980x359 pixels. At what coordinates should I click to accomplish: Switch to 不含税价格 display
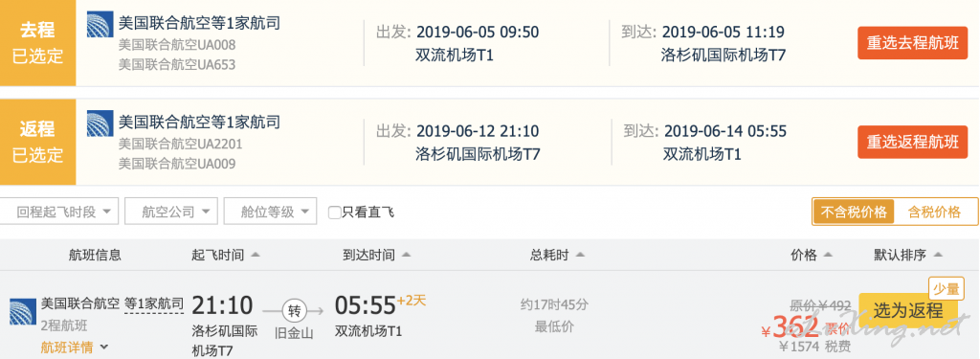(854, 212)
